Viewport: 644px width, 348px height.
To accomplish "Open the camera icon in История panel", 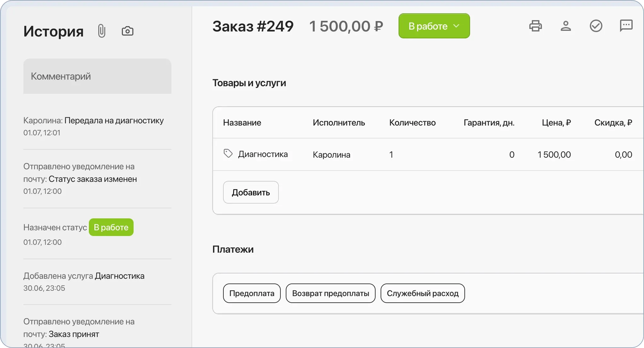I will coord(127,30).
